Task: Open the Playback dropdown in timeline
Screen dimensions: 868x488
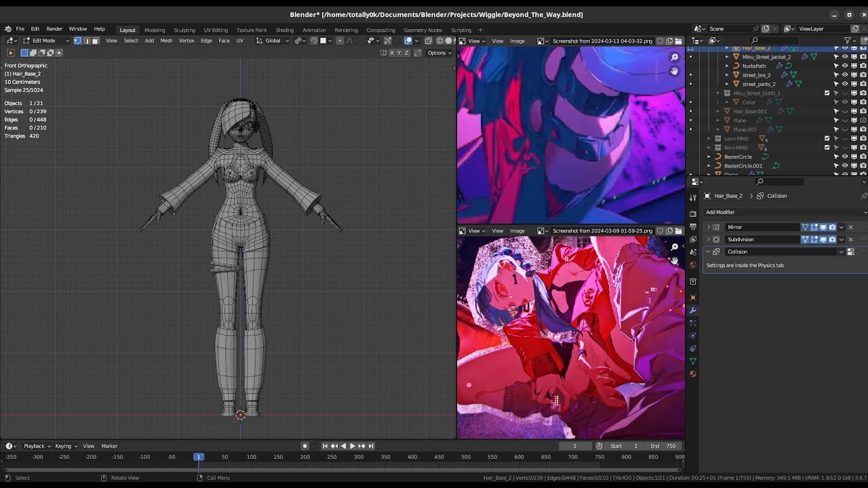Action: point(37,446)
